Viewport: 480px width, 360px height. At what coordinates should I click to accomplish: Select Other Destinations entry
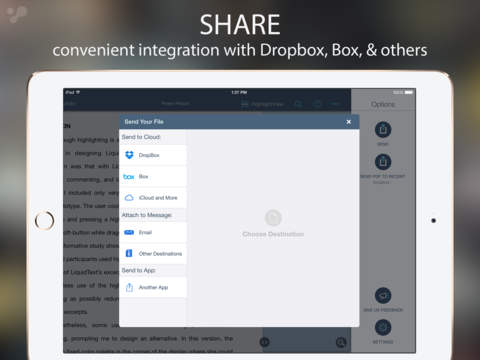153,254
